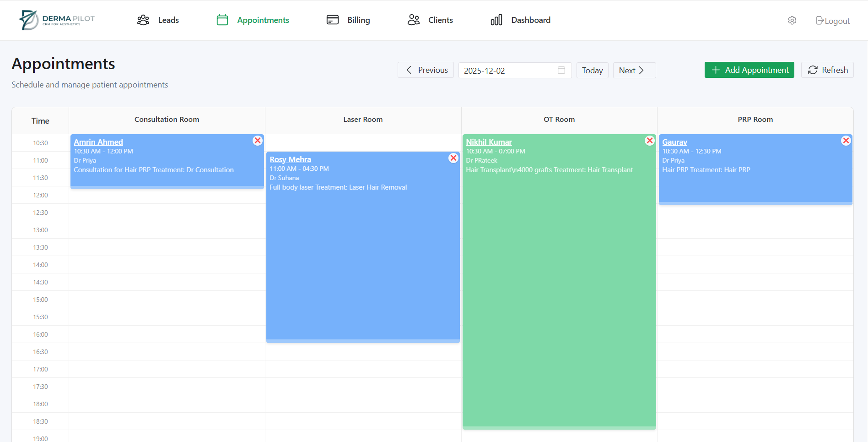Open the settings gear
The height and width of the screenshot is (442, 868).
(792, 20)
